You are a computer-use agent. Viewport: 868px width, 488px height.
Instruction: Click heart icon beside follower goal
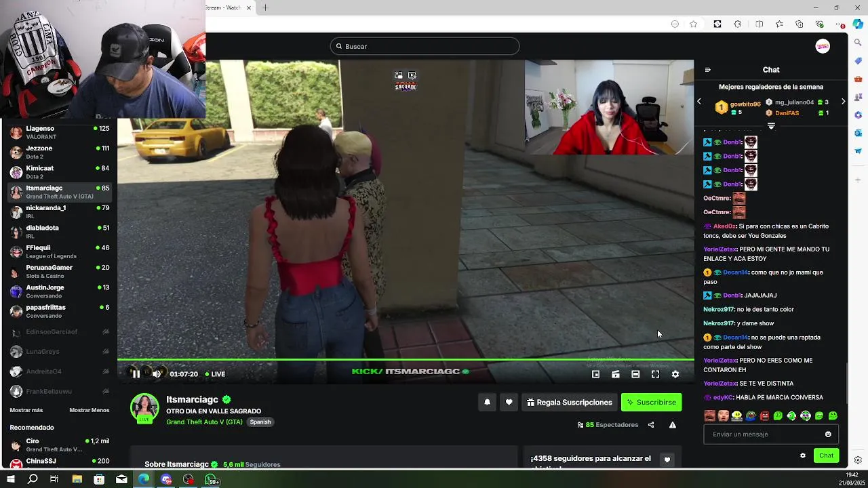tap(667, 460)
